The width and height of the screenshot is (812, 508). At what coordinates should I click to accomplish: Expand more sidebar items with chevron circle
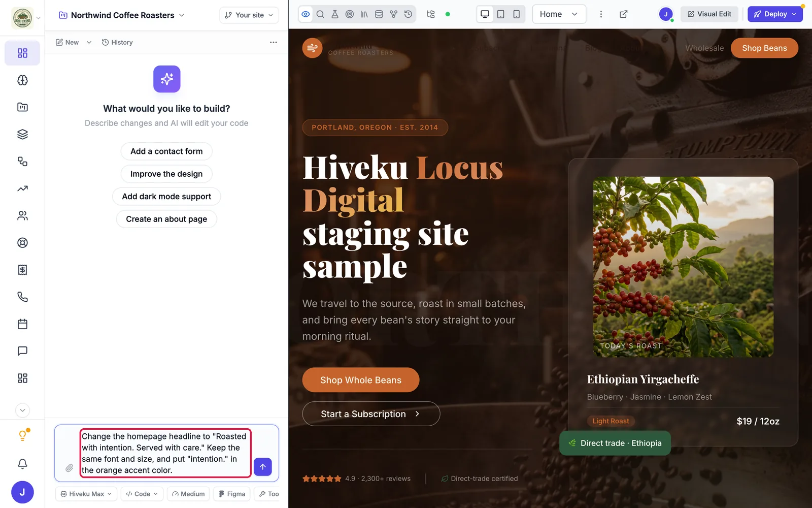click(22, 410)
